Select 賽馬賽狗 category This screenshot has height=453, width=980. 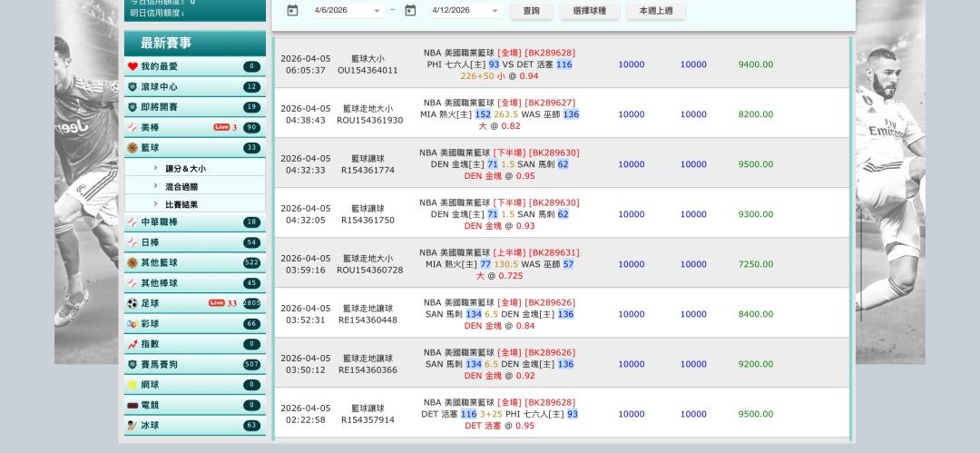coord(195,364)
